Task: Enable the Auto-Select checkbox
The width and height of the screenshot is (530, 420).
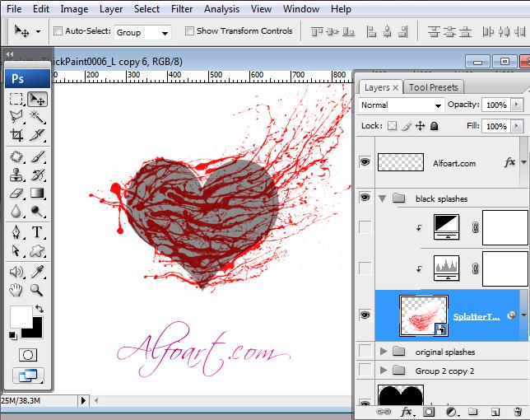Action: tap(58, 31)
